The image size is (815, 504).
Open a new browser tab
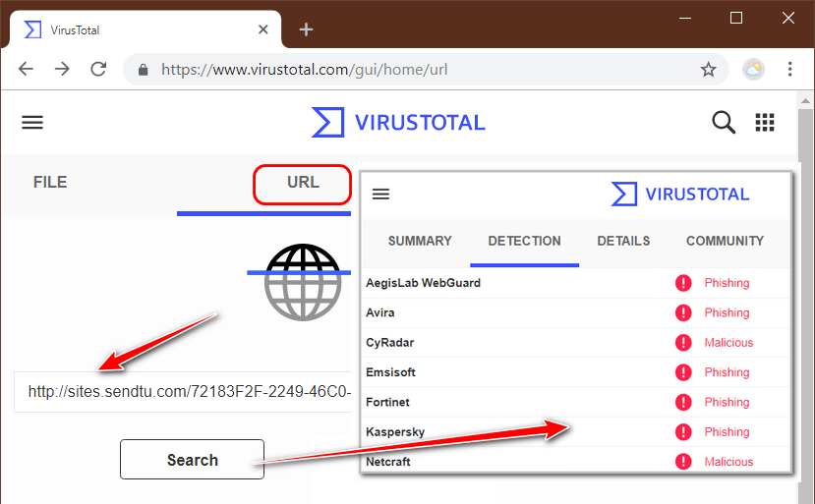306,29
